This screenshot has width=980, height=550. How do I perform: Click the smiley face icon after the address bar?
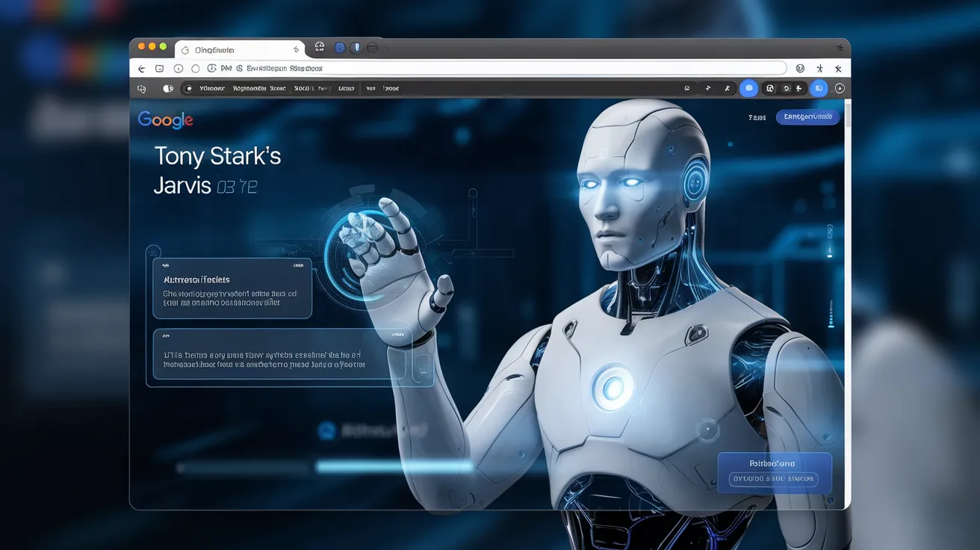800,68
